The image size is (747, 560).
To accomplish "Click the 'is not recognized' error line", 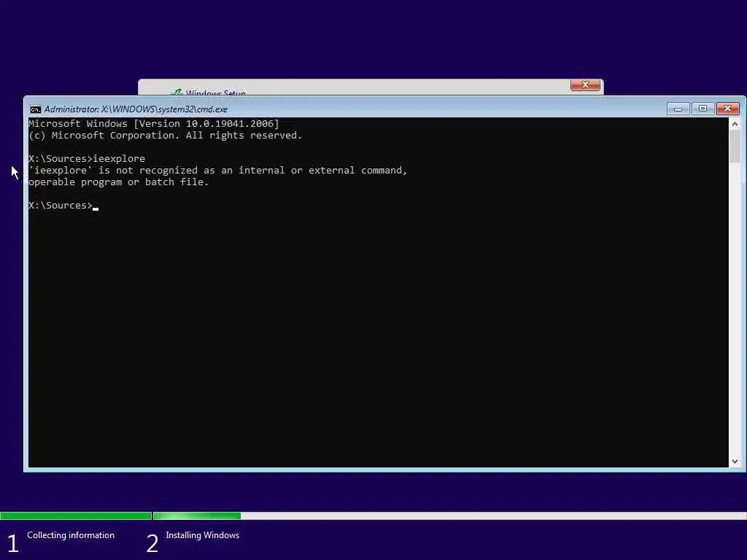I will click(217, 171).
